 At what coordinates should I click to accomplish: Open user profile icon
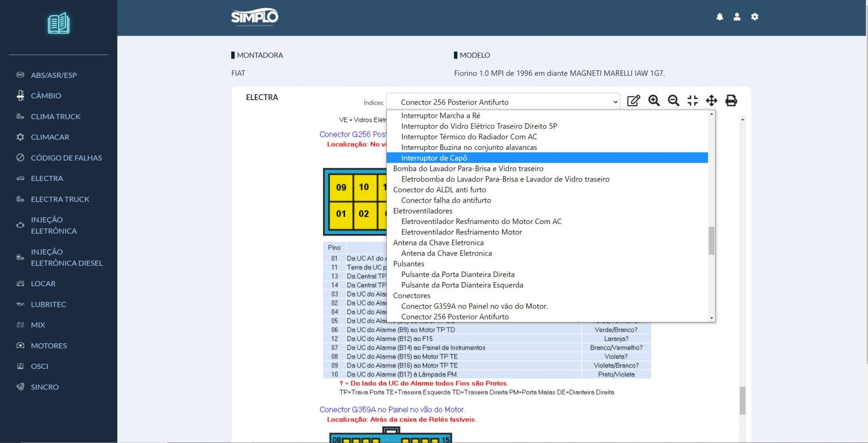(x=737, y=17)
